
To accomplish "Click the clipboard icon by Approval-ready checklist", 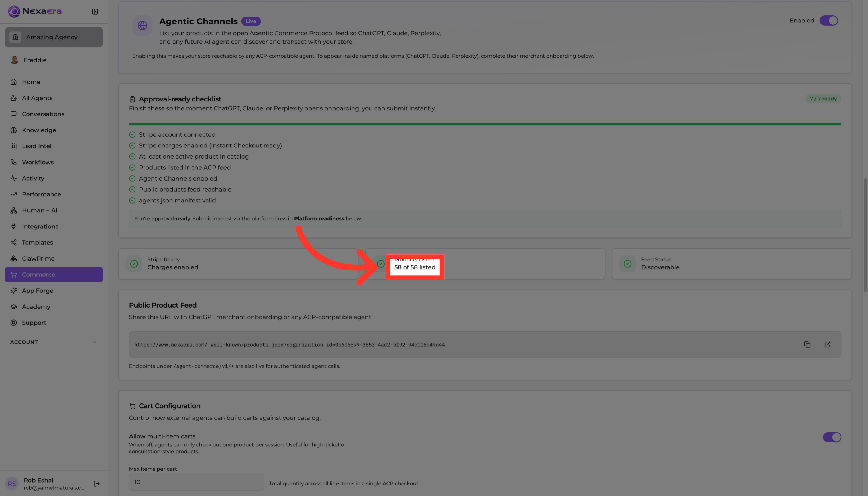I will (132, 99).
